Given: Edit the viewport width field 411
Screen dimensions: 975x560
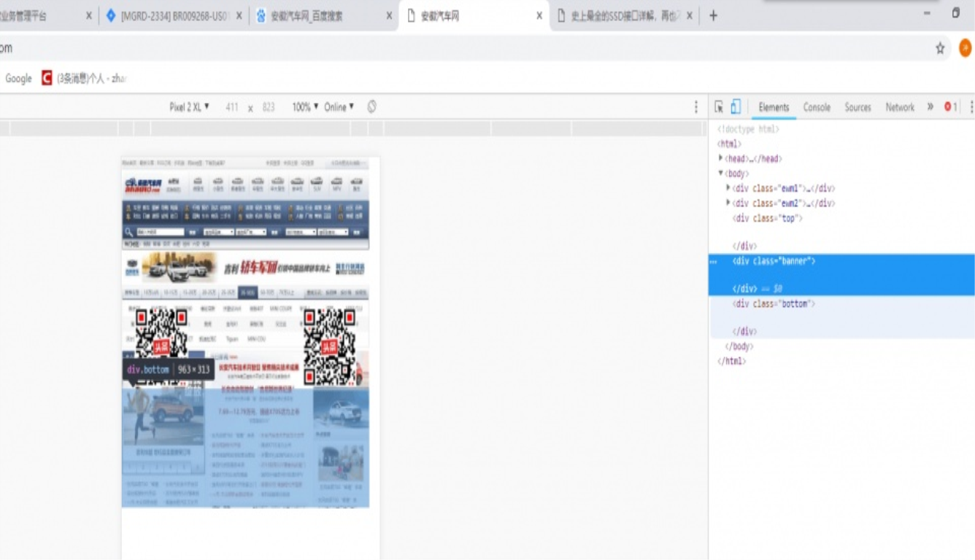Looking at the screenshot, I should point(232,107).
